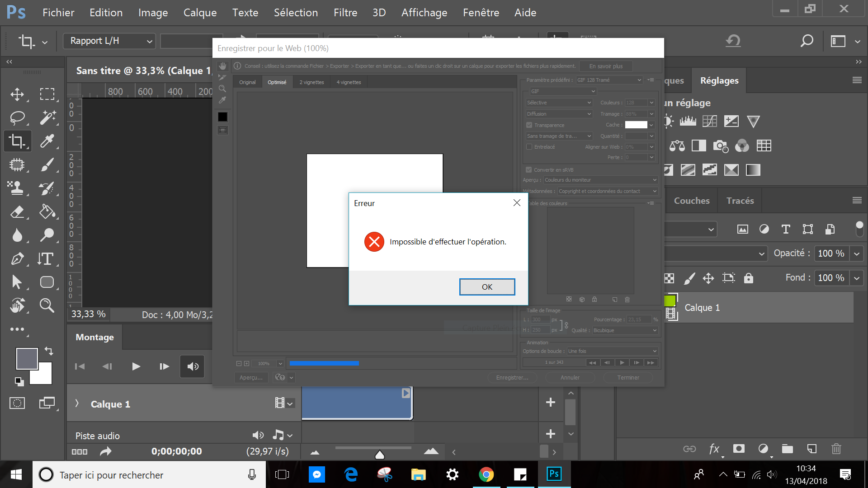Click the Color Balance scales icon
Viewport: 868px width, 488px height.
[x=677, y=145]
